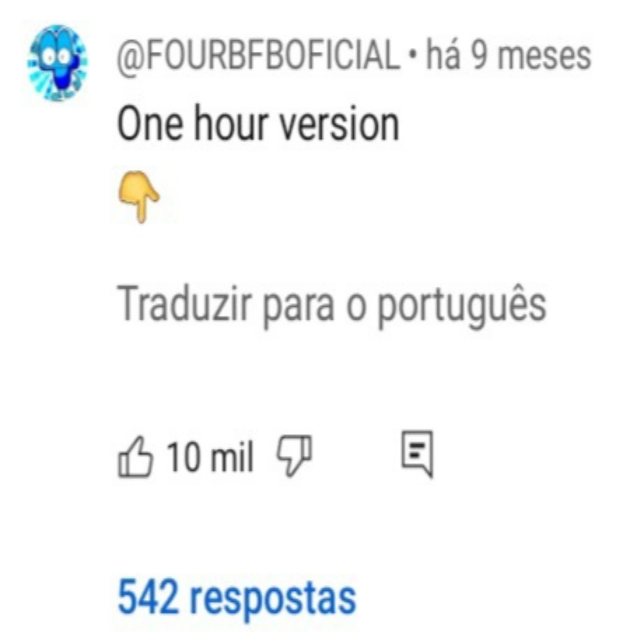View the commenter's round profile picture
Viewport: 644px width, 644px height.
click(x=57, y=63)
